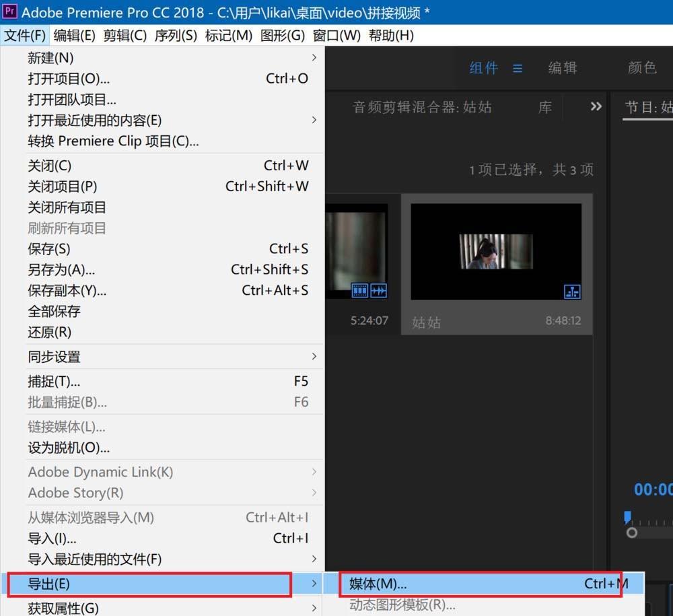
Task: Open the 窗口(W) menu
Action: [x=335, y=35]
